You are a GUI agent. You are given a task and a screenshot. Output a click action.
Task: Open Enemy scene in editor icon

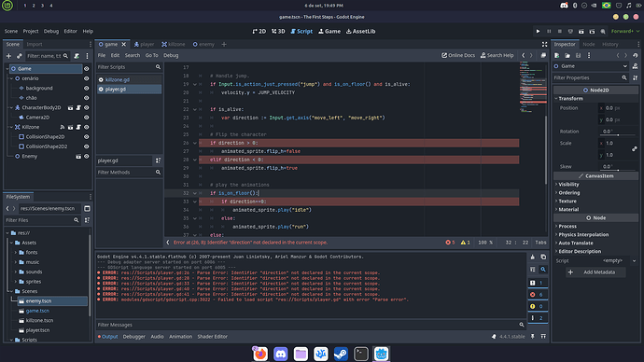coord(78,157)
